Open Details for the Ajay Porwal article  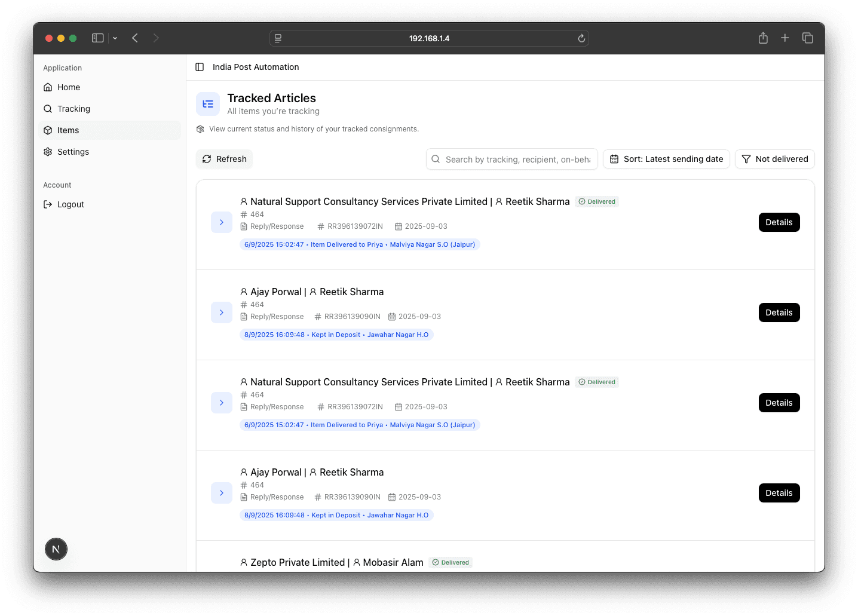[x=779, y=312]
